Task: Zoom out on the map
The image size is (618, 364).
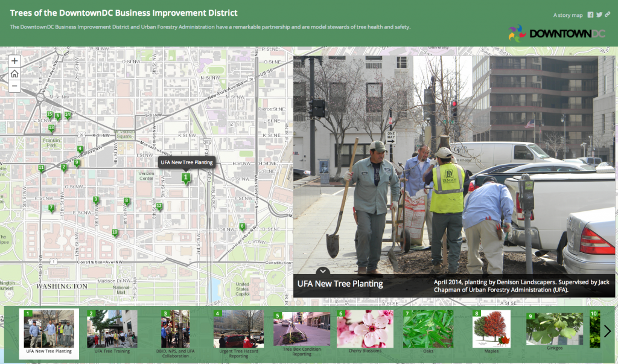Action: [x=14, y=87]
